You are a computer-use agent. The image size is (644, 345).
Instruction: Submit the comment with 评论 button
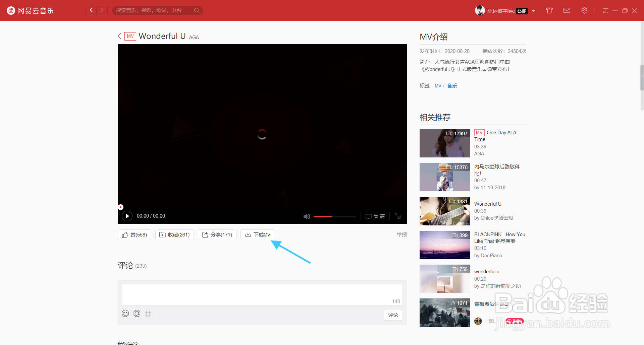(393, 315)
